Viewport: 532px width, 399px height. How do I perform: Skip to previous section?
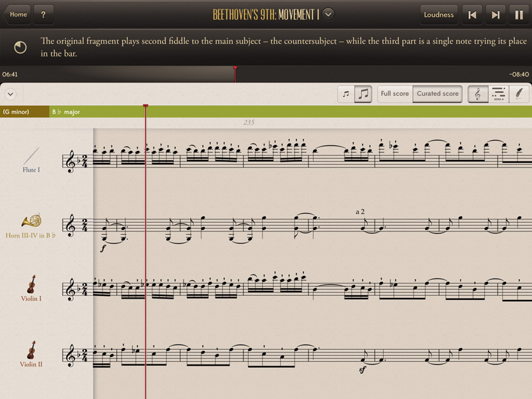click(x=472, y=15)
